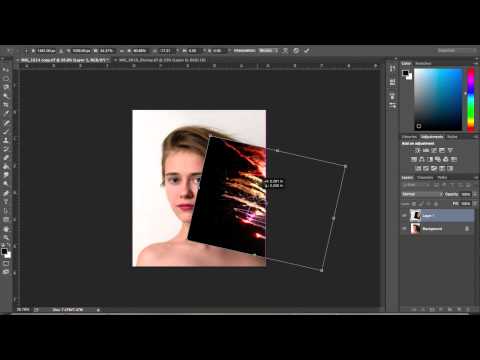Hide the Background layer eye icon
Image resolution: width=480 pixels, height=360 pixels.
coord(404,229)
